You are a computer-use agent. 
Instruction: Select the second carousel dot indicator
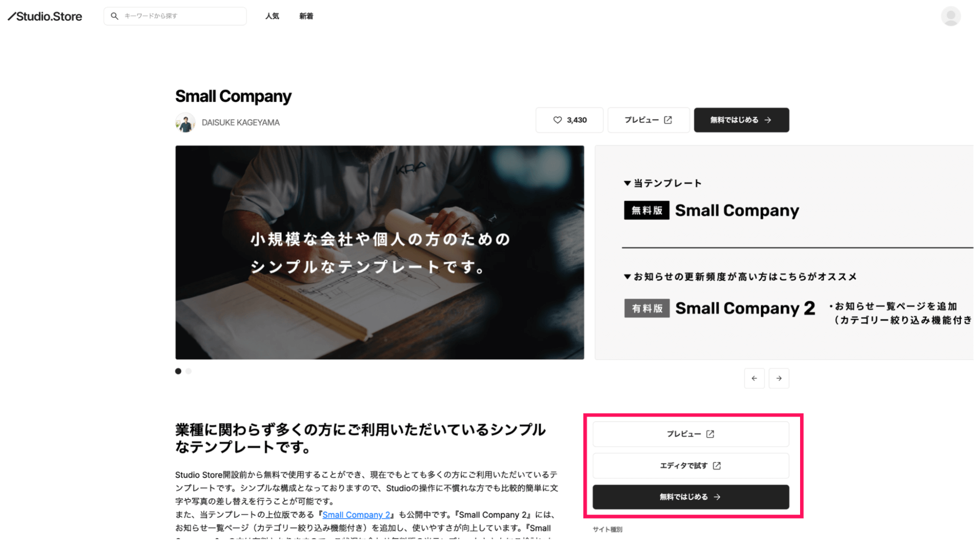click(189, 371)
